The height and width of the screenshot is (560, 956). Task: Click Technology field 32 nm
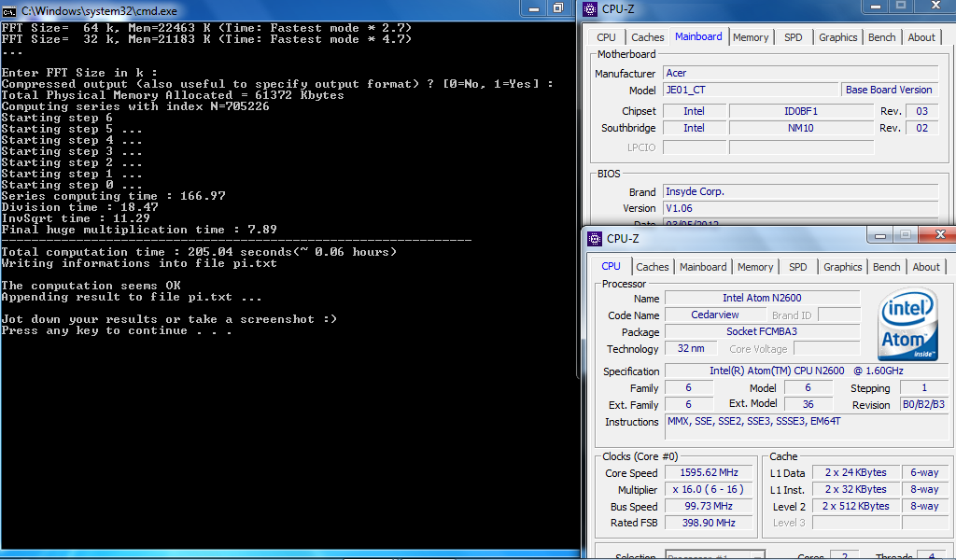pos(691,348)
